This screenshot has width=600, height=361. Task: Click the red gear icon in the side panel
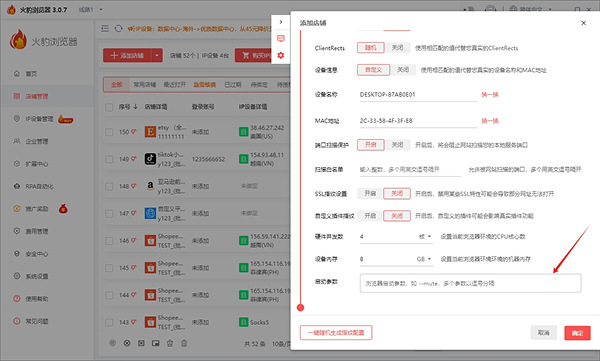coord(281,55)
